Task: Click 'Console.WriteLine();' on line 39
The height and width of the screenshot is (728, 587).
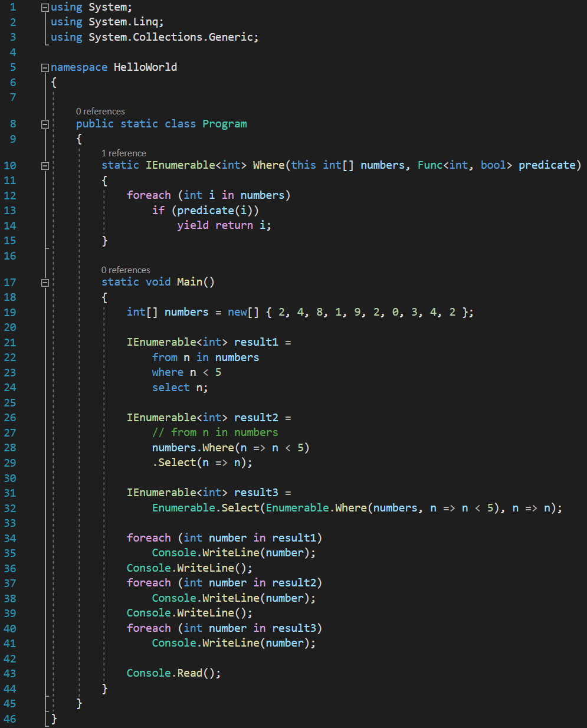Action: coord(189,613)
